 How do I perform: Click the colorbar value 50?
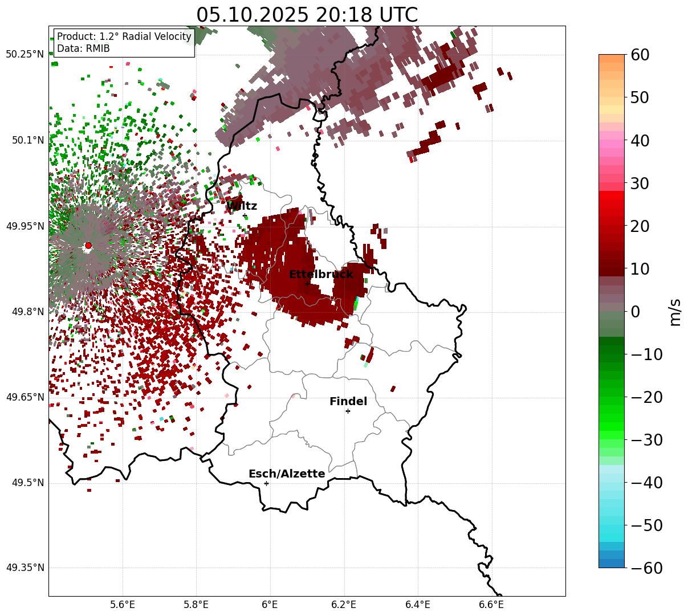(x=640, y=97)
